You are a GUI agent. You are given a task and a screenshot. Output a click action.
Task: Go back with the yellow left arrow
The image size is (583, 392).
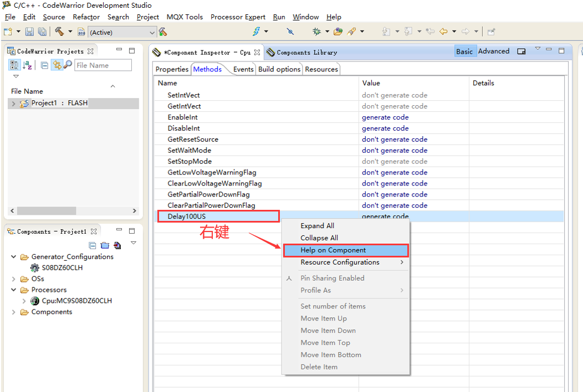pos(443,32)
